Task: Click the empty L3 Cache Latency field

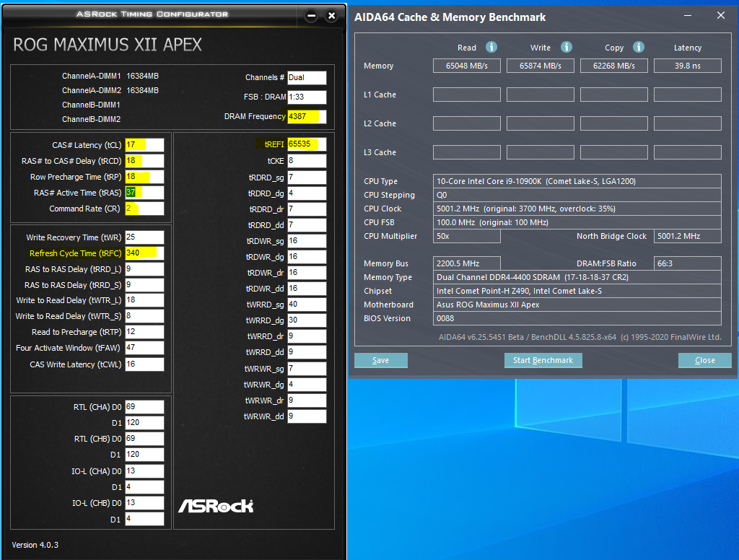Action: coord(687,152)
